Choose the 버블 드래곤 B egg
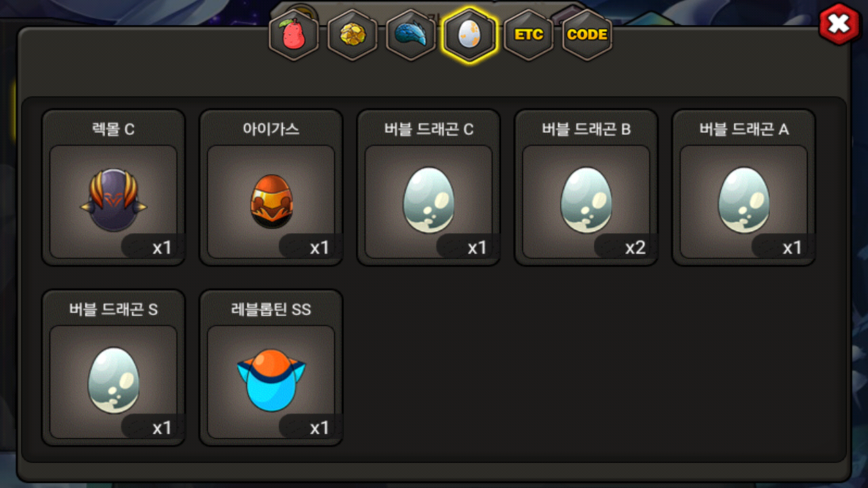 (586, 187)
